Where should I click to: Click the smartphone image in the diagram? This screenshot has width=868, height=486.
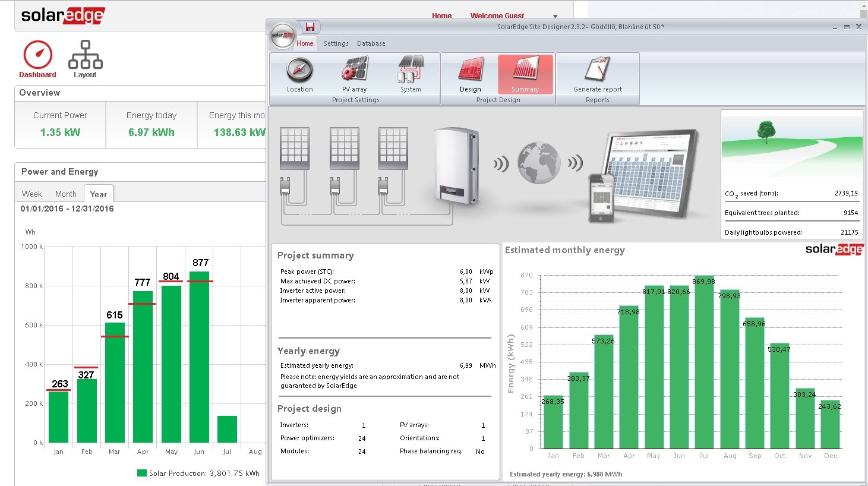(x=601, y=198)
